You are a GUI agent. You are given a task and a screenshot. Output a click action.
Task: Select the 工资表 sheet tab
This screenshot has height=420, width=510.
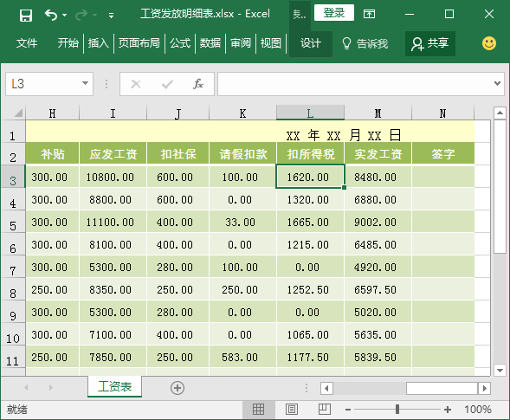pyautogui.click(x=114, y=386)
